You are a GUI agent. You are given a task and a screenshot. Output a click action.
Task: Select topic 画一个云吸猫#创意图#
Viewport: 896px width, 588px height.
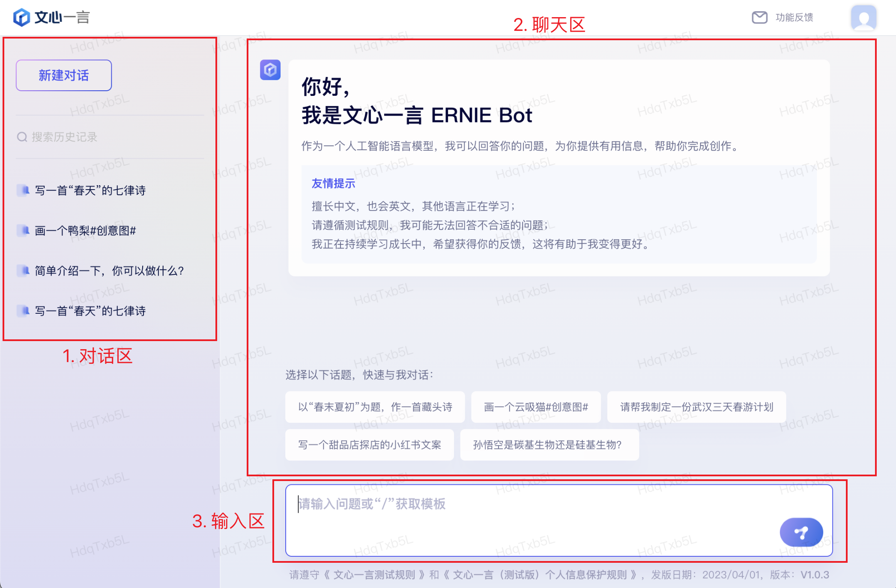536,407
